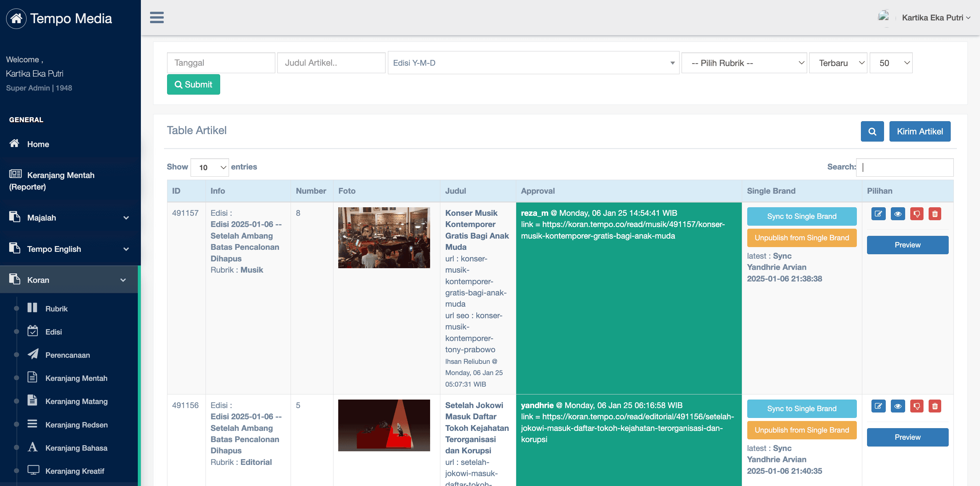Click the table Search input
Screen dimensions: 980x486
click(x=905, y=167)
